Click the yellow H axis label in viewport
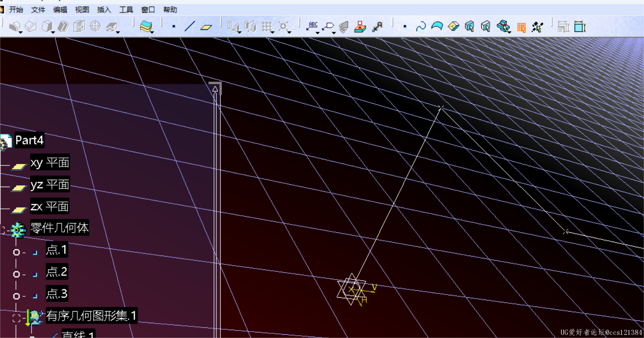 click(364, 300)
